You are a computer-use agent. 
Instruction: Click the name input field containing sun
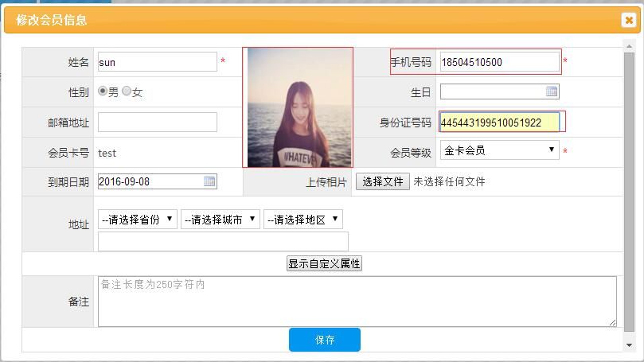(x=157, y=62)
